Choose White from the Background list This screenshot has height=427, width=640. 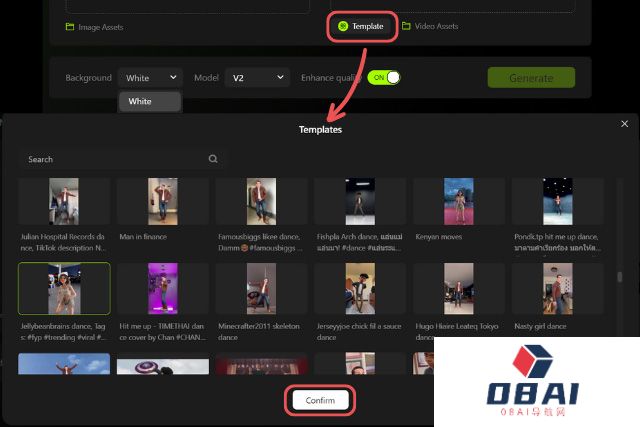(150, 101)
